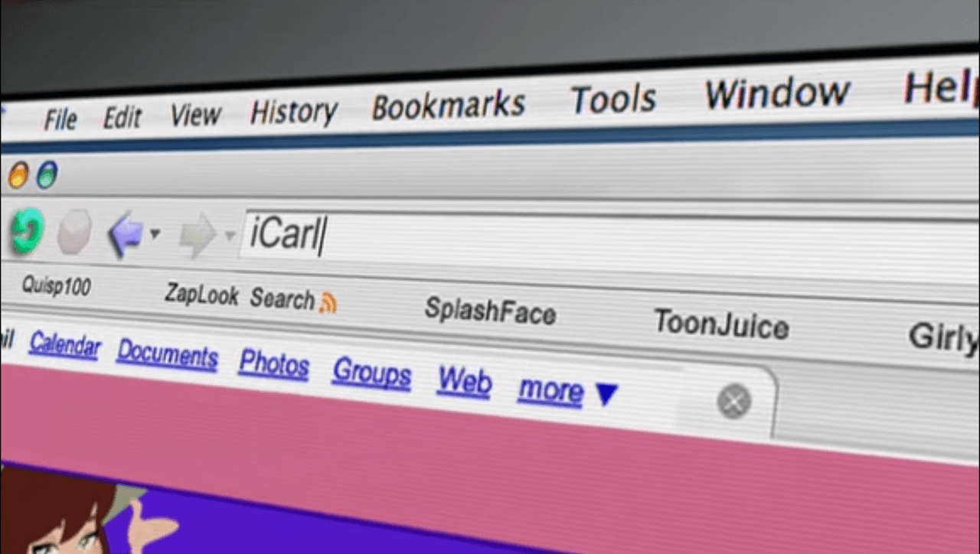This screenshot has height=554, width=980.
Task: Open the History menu
Action: click(x=293, y=112)
